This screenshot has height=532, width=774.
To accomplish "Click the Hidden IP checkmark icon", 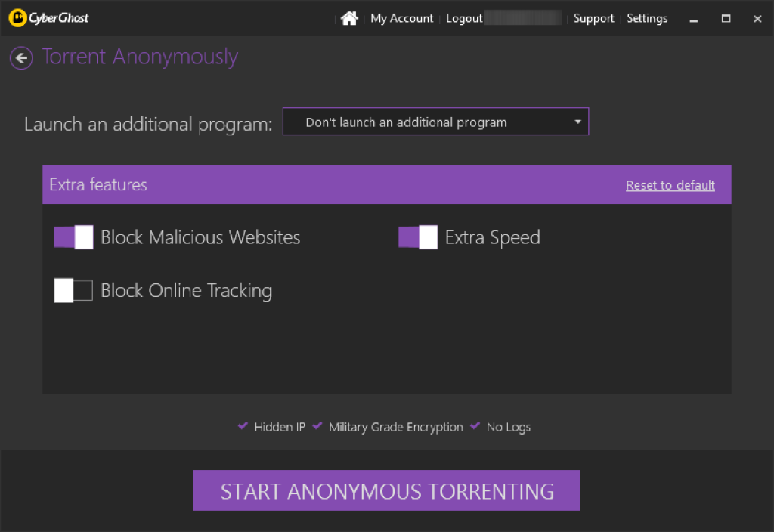I will (x=243, y=426).
